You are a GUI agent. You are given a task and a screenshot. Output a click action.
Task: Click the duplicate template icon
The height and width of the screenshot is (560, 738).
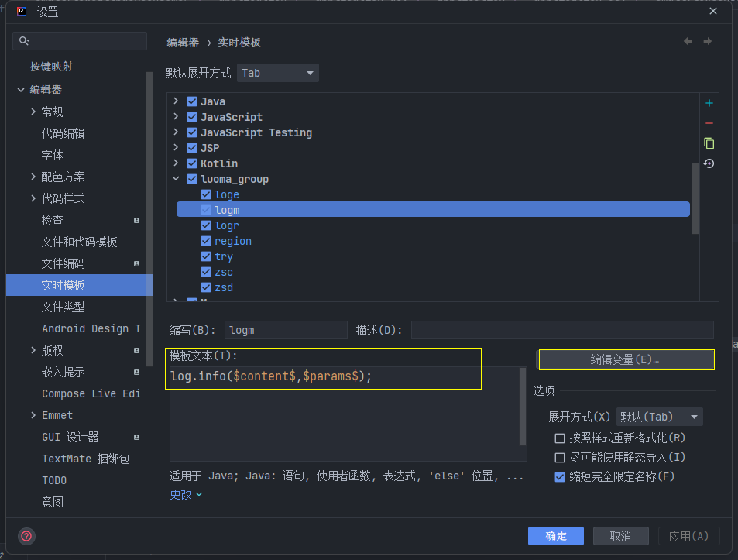click(x=709, y=143)
